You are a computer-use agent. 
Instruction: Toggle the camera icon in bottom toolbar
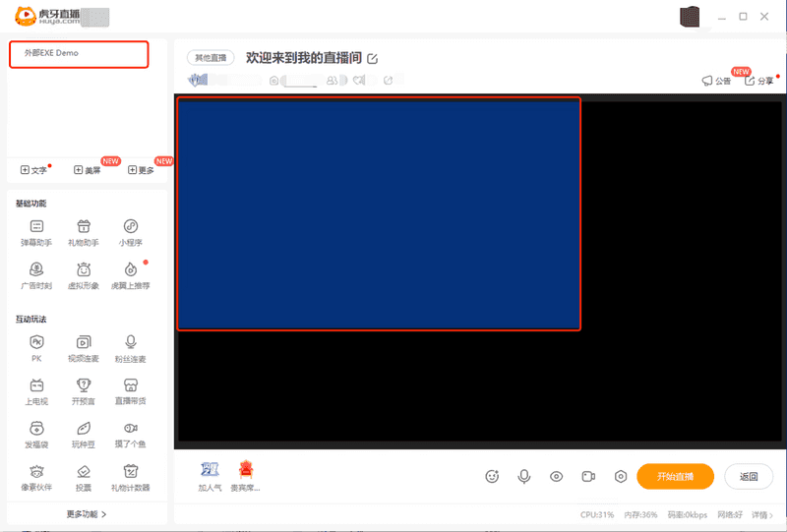click(588, 476)
